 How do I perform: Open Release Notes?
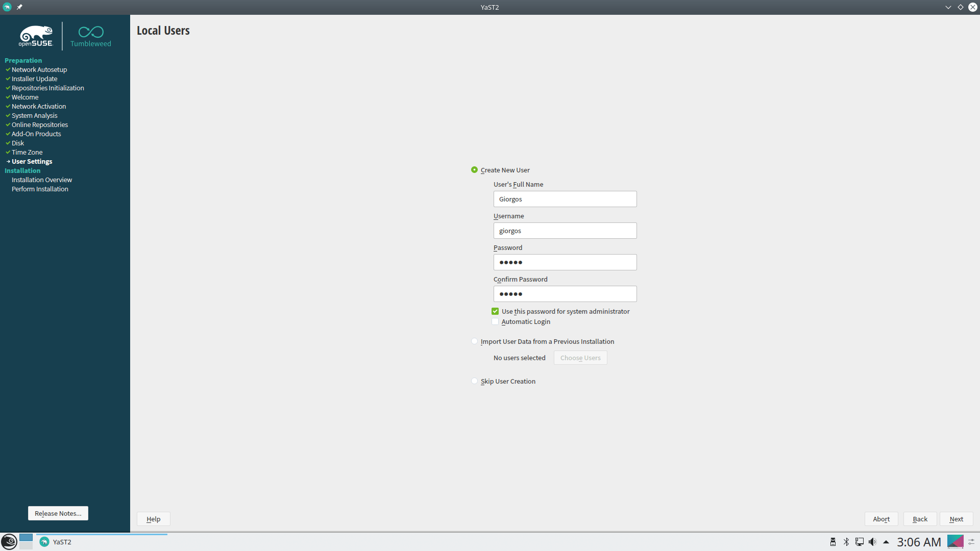click(58, 513)
